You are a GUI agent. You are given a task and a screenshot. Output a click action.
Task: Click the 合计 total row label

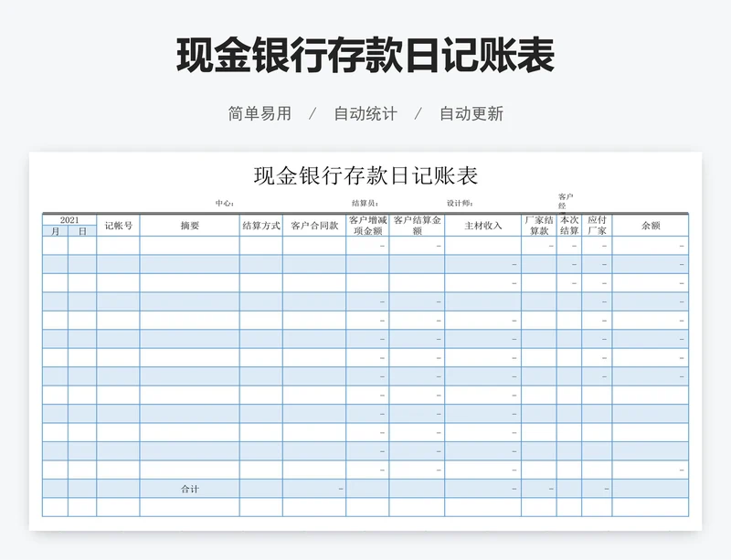pos(190,489)
